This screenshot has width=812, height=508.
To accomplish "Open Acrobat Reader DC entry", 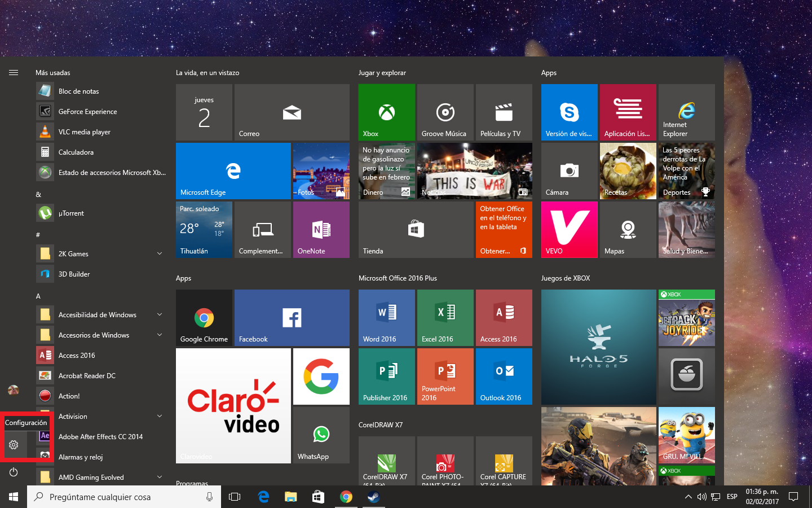I will tap(101, 376).
